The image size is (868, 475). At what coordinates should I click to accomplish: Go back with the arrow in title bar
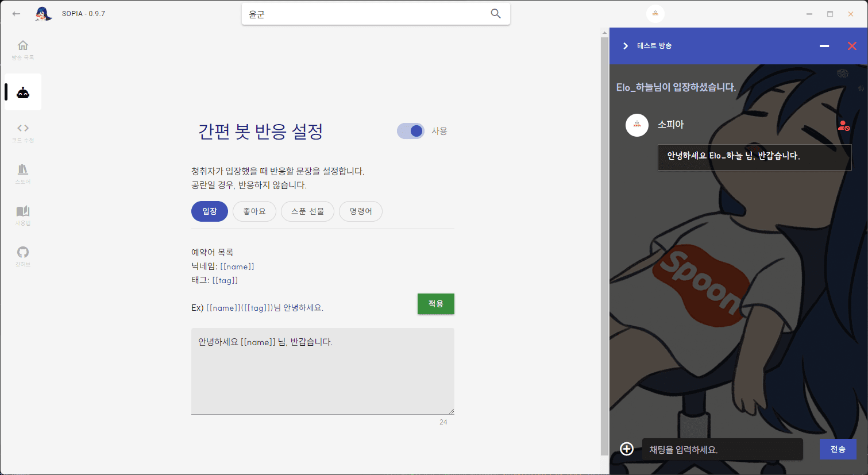tap(16, 14)
